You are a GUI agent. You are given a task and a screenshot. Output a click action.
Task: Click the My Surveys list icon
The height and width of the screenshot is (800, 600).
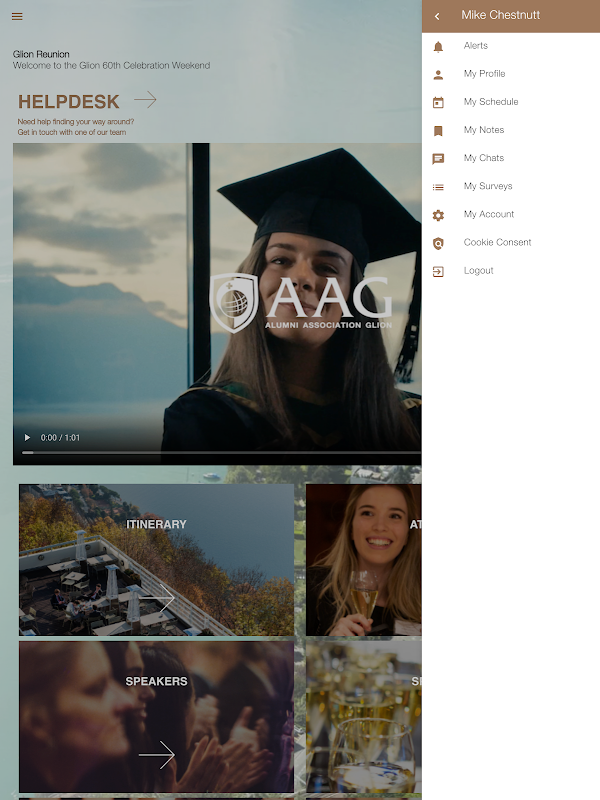(x=438, y=187)
